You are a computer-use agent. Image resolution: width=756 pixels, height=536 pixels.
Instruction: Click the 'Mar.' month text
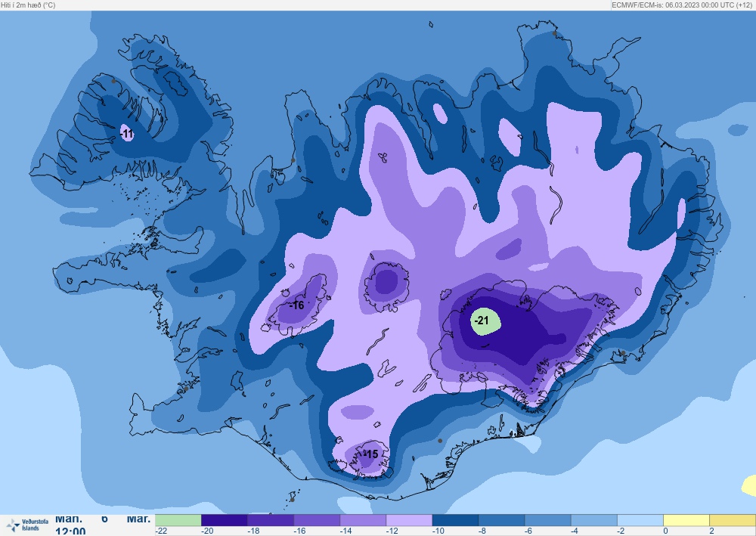[x=138, y=519]
